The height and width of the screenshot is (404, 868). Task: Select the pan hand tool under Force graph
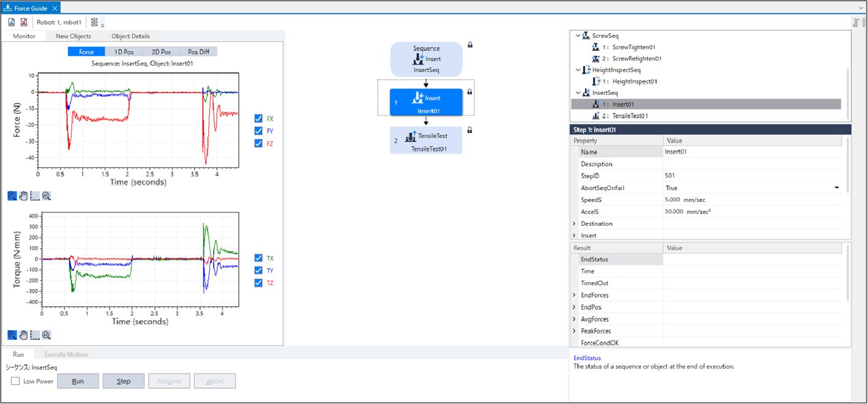23,196
